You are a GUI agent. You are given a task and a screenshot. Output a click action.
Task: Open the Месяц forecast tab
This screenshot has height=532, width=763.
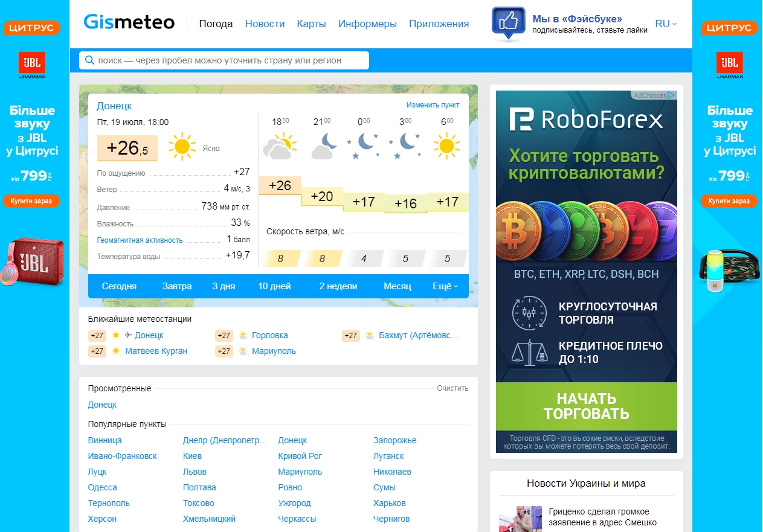(x=397, y=286)
